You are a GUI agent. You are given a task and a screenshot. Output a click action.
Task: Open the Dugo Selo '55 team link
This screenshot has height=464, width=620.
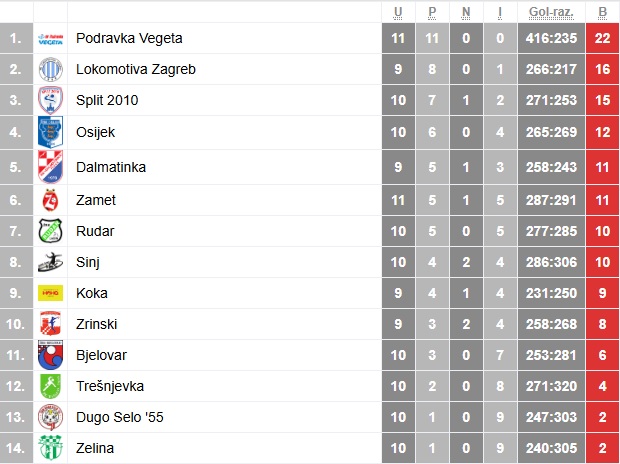[119, 417]
